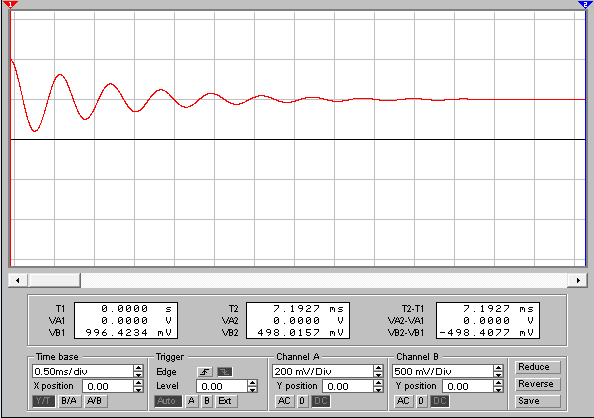Select B/A display mode
594x418 pixels.
tap(69, 401)
